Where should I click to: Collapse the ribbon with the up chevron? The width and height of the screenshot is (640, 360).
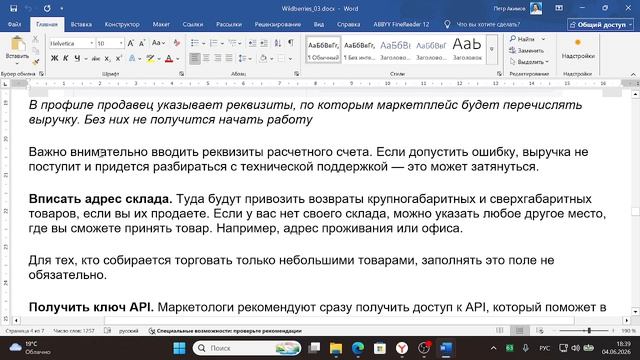click(x=633, y=74)
